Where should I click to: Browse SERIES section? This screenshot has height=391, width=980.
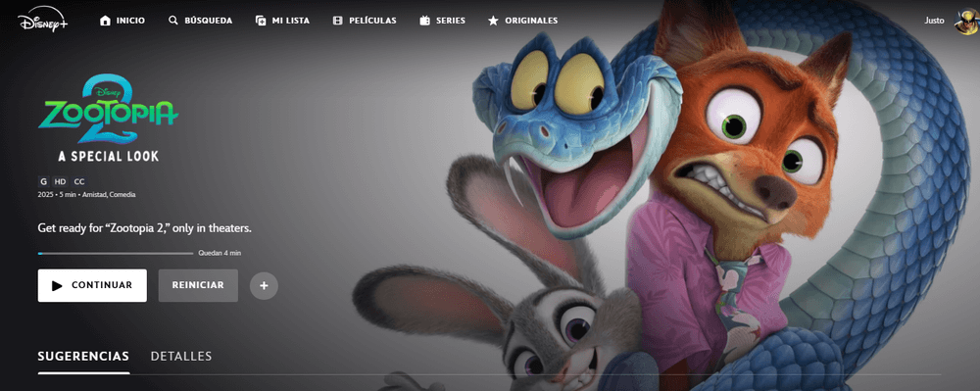(x=443, y=21)
